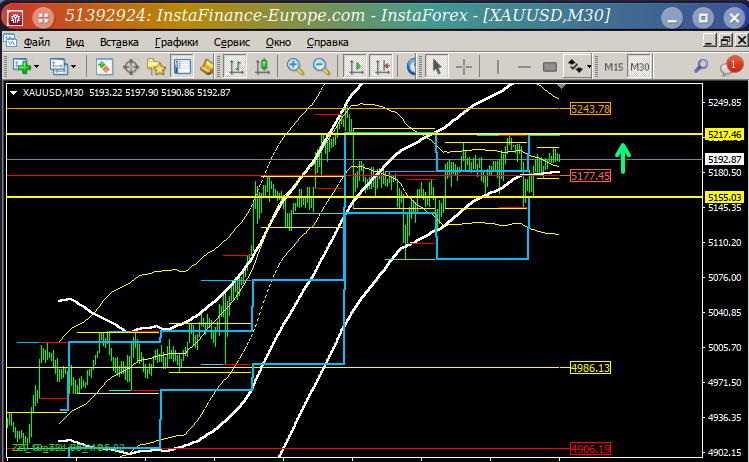
Task: Click the current price 5192.87 label
Action: [724, 160]
